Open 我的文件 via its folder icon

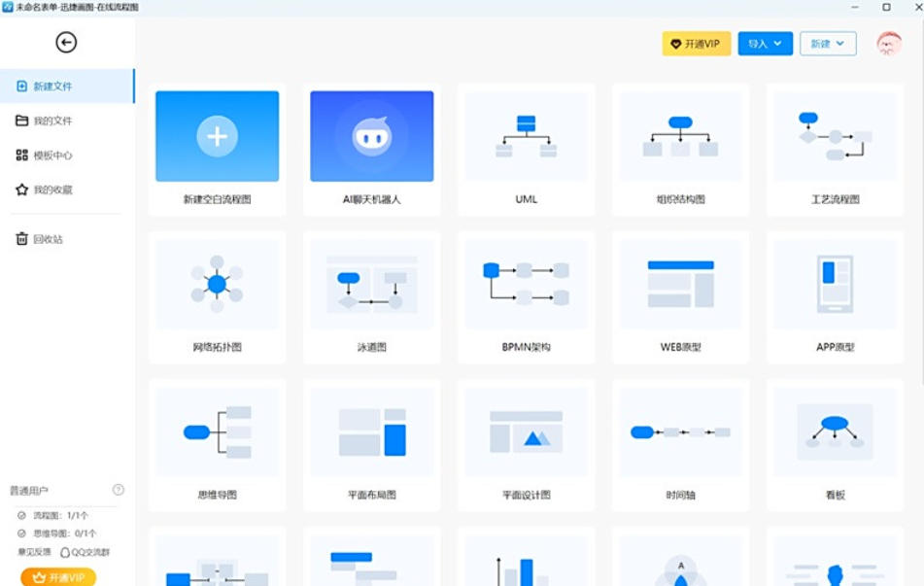tap(21, 120)
